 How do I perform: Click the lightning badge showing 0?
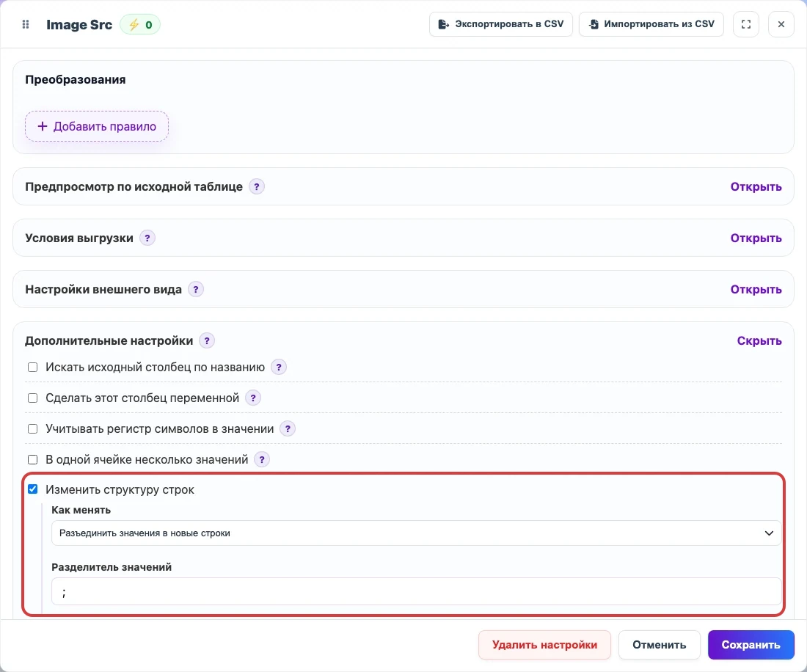click(x=140, y=25)
